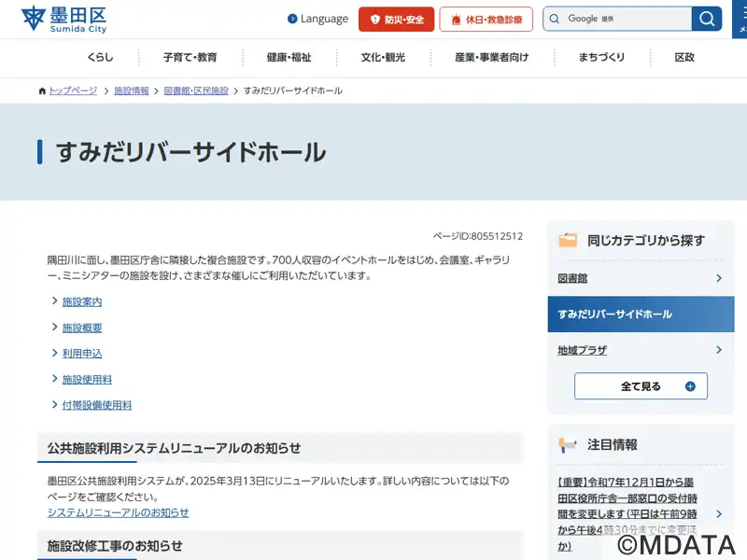
Task: Click heading 施設改修工事のお知らせ
Action: (x=115, y=546)
